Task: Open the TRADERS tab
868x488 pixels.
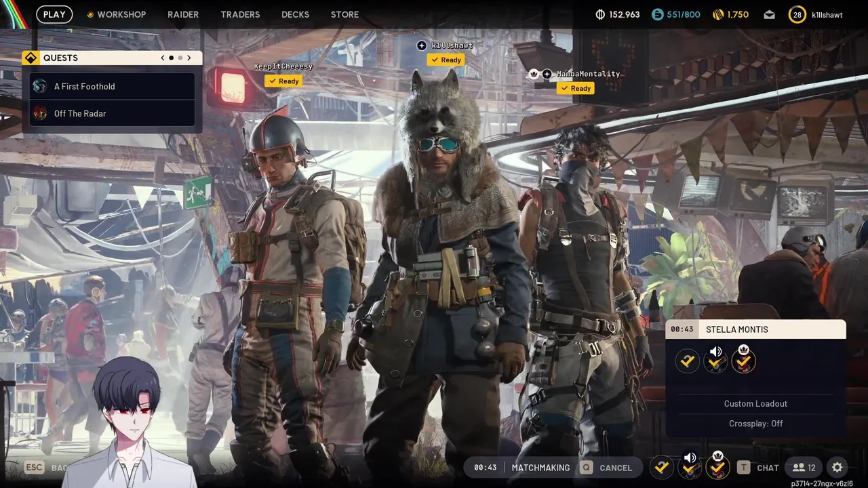Action: point(240,14)
